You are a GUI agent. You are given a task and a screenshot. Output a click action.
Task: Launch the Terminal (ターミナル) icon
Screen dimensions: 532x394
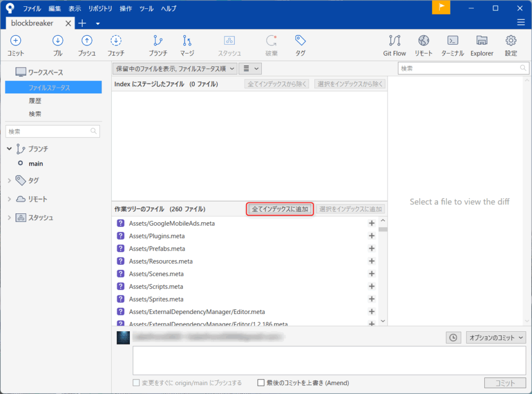click(453, 45)
